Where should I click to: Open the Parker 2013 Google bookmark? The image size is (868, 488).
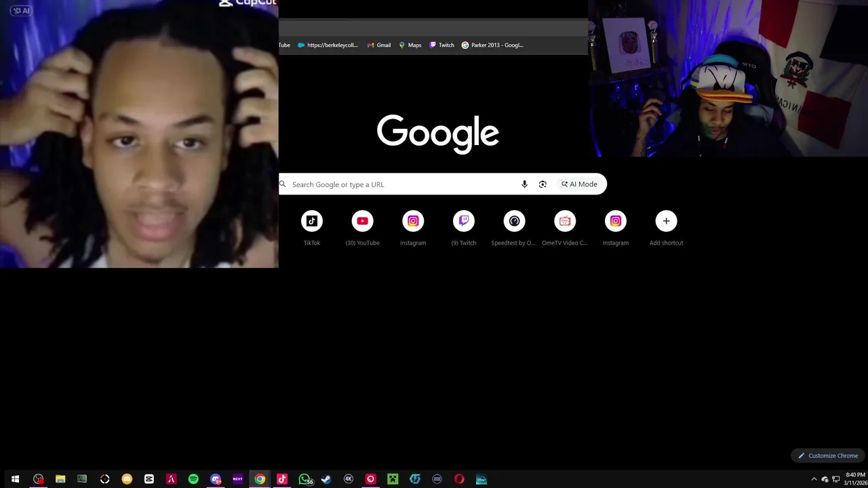tap(493, 45)
